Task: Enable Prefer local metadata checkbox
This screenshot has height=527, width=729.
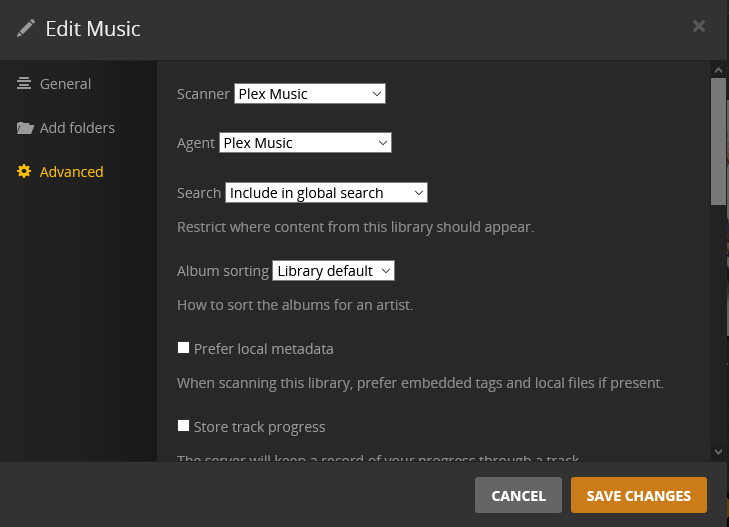Action: click(x=183, y=348)
